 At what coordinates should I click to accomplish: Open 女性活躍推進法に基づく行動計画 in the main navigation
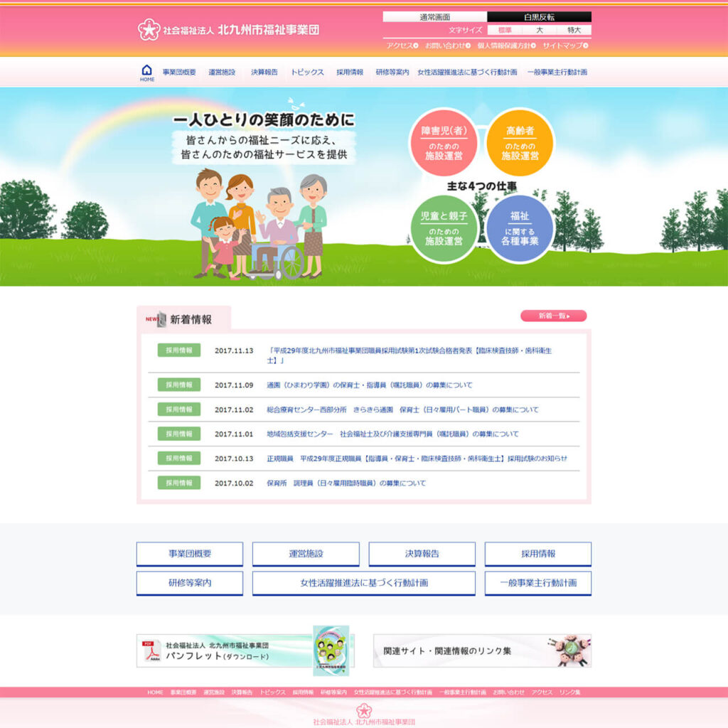point(467,72)
